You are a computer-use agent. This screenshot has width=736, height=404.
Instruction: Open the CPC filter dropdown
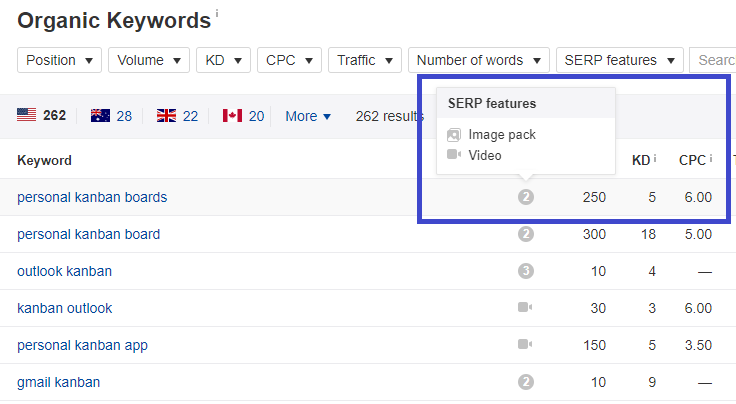[289, 60]
